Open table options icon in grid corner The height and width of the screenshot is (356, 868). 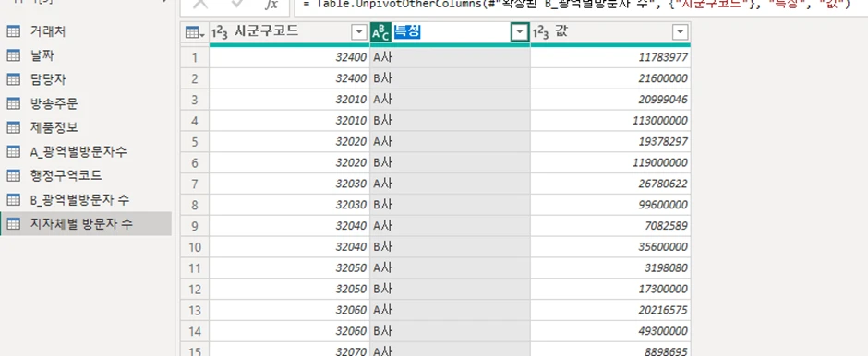click(x=194, y=33)
